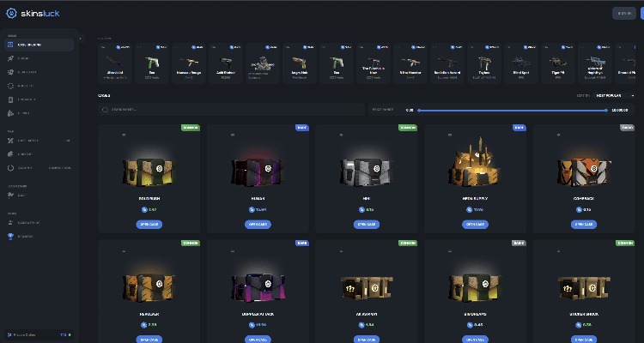This screenshot has height=343, width=644.
Task: Open the Tiger Pit P90 drop card
Action: (x=558, y=63)
